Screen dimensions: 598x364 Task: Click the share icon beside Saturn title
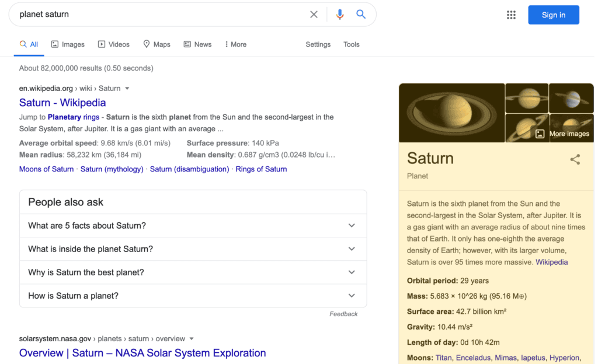click(x=575, y=159)
